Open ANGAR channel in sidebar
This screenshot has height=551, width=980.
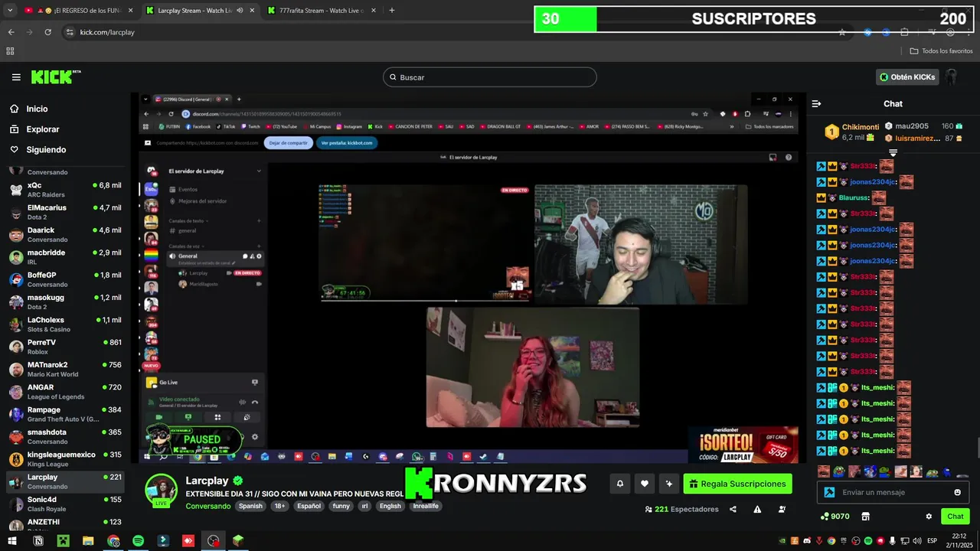(65, 392)
